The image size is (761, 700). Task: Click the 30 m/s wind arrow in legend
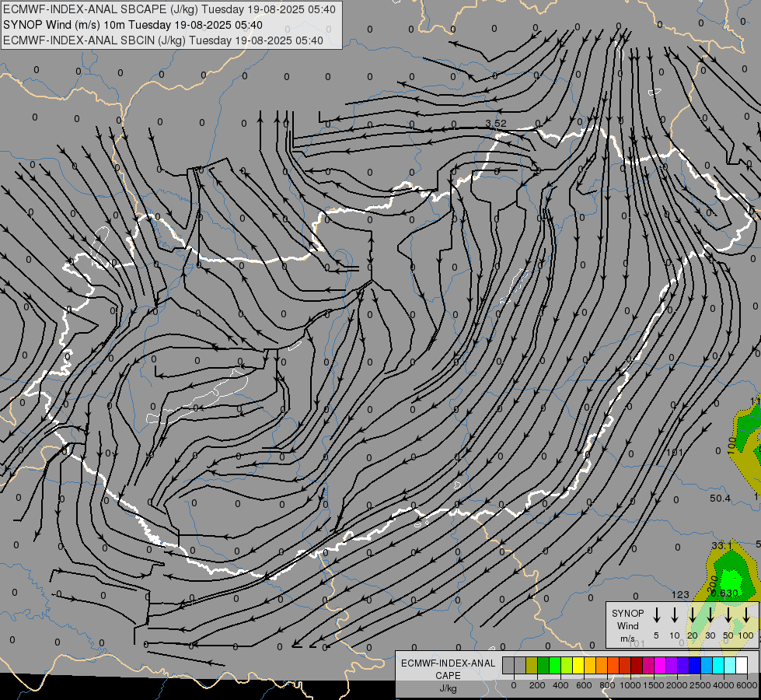[710, 614]
